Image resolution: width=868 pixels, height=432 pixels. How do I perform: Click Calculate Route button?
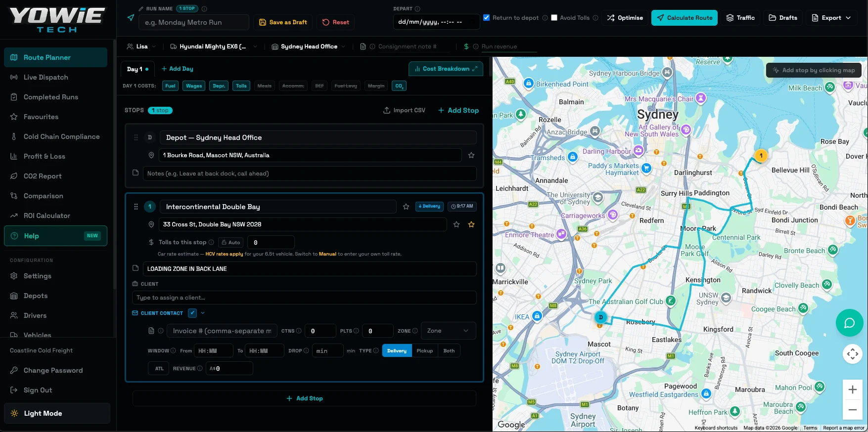[685, 18]
